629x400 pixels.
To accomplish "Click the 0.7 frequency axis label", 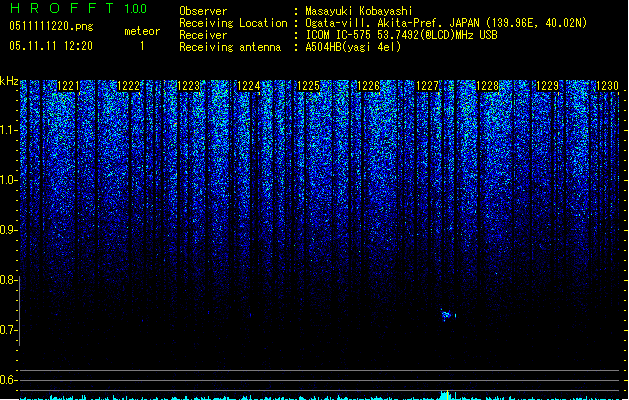I will (x=8, y=330).
